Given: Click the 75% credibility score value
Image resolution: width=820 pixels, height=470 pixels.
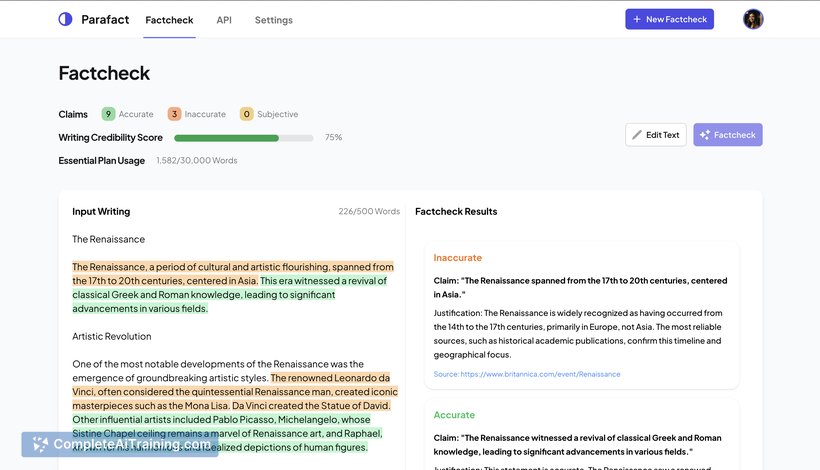Looking at the screenshot, I should click(x=333, y=137).
